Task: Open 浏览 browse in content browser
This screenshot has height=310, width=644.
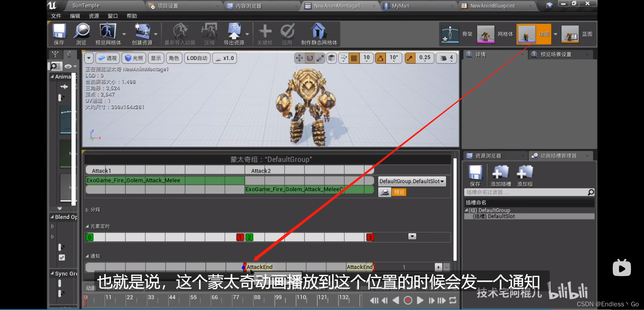Action: point(82,34)
